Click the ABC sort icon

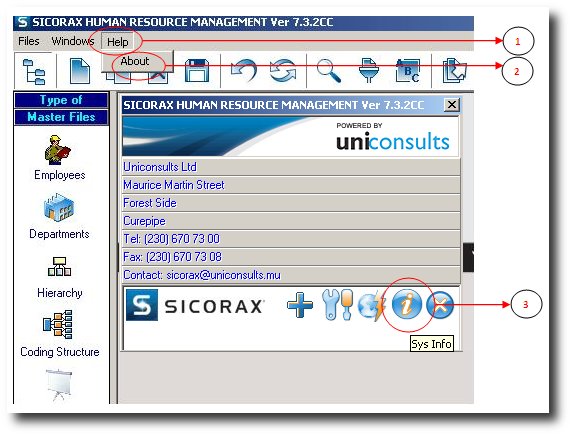click(408, 71)
